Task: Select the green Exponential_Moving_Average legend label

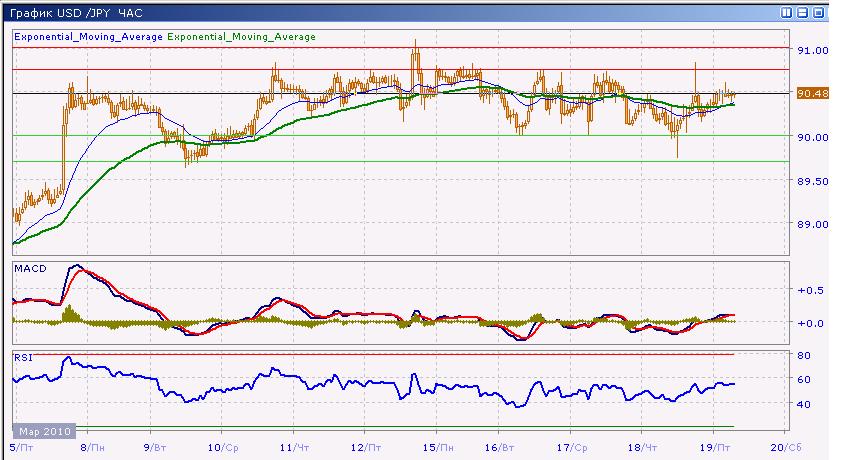Action: (x=240, y=37)
